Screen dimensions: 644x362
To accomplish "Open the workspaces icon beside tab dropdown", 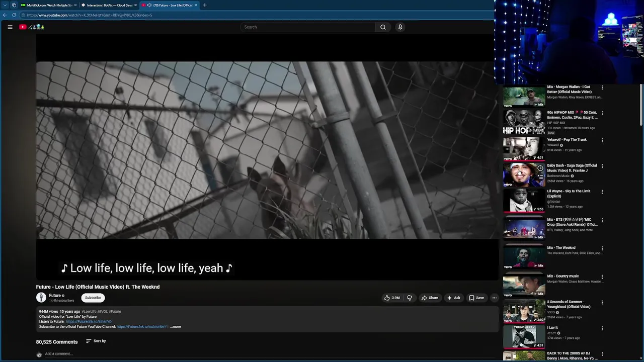I will click(x=14, y=5).
